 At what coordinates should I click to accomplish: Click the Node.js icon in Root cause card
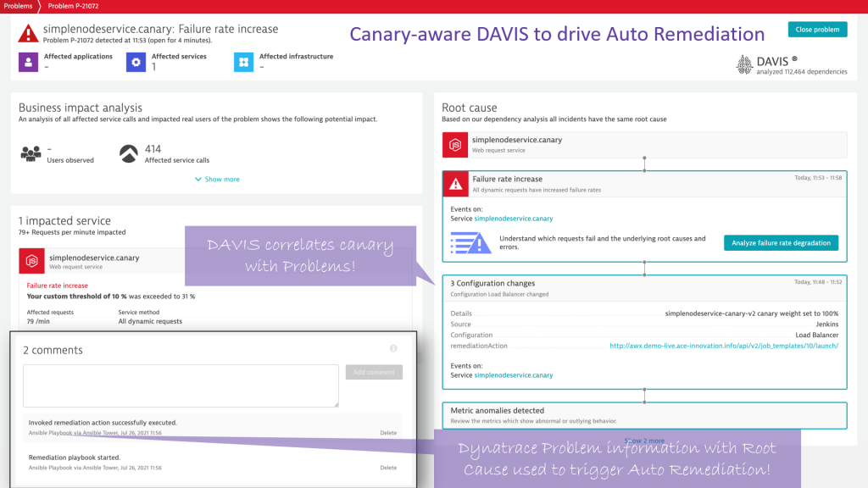point(455,145)
